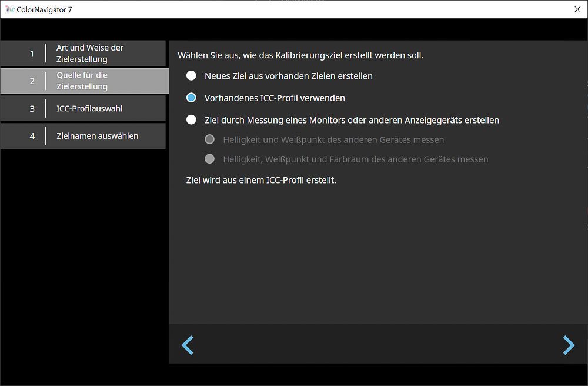The image size is (588, 386).
Task: Click the 'Neues Ziel aus vorhanden Zielen erstellen' label
Action: pos(288,76)
